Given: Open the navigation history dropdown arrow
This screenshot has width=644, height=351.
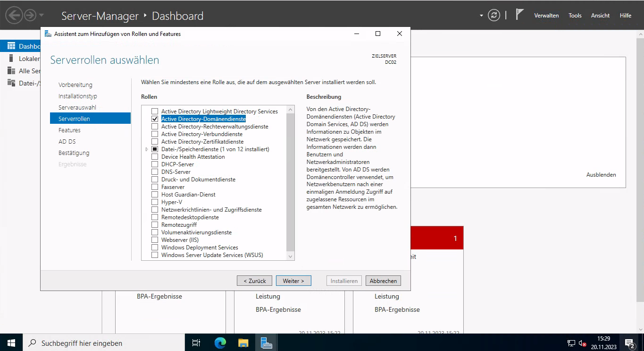Looking at the screenshot, I should pos(42,15).
